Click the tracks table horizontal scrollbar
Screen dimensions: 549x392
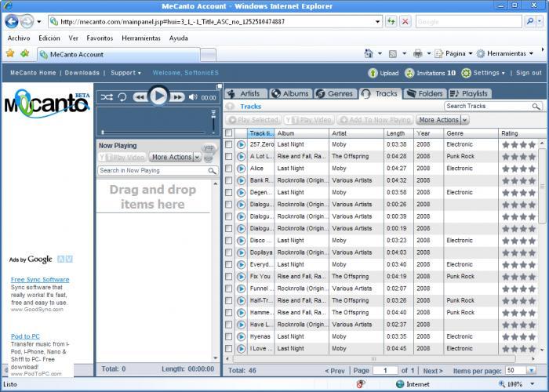pos(374,359)
